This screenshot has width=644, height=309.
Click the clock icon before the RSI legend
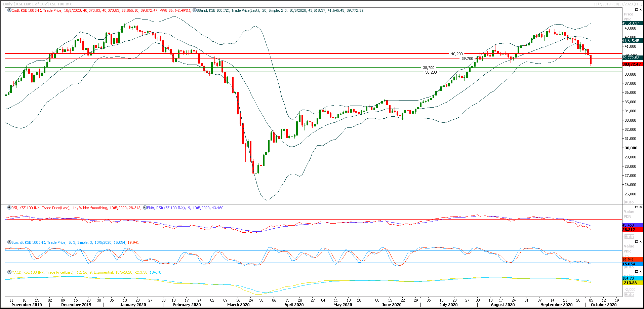[9, 208]
